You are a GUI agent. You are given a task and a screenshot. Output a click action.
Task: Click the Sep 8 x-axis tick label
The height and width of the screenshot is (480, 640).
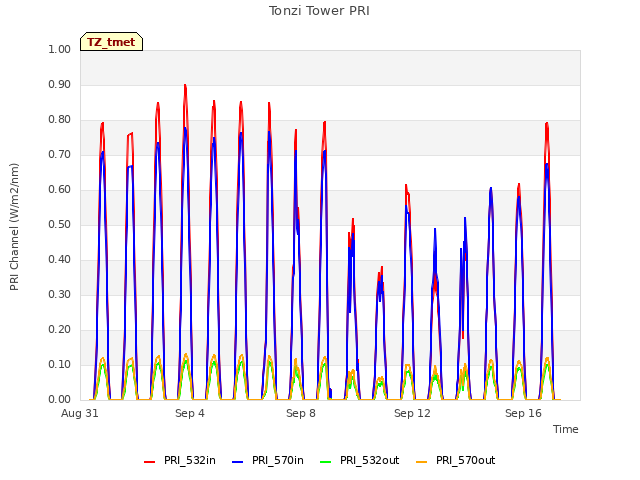tap(301, 413)
